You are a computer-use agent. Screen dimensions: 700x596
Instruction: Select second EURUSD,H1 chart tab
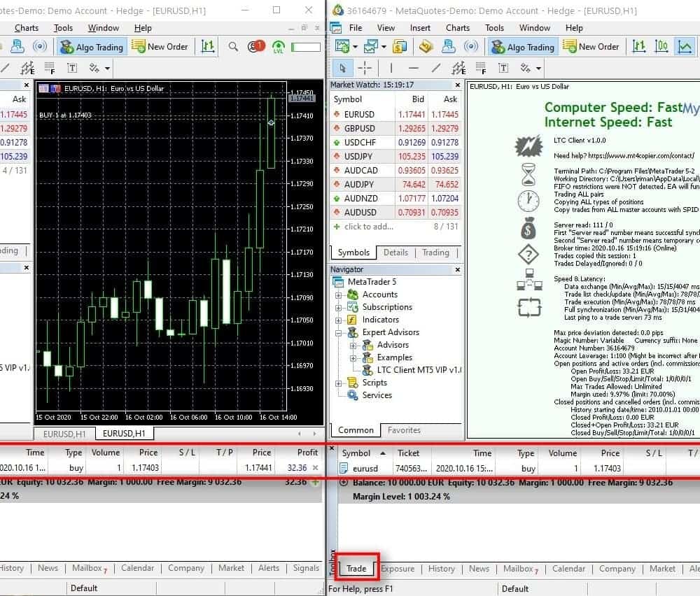pos(124,434)
